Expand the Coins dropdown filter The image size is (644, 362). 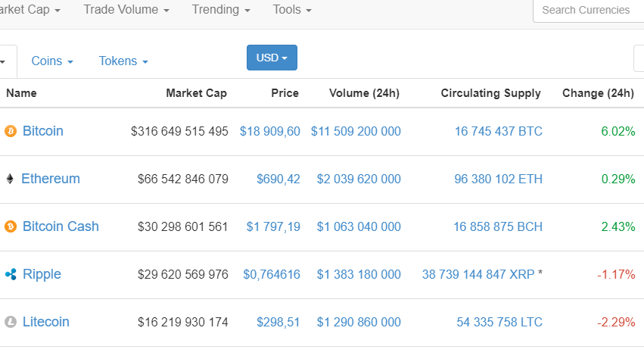[x=52, y=61]
